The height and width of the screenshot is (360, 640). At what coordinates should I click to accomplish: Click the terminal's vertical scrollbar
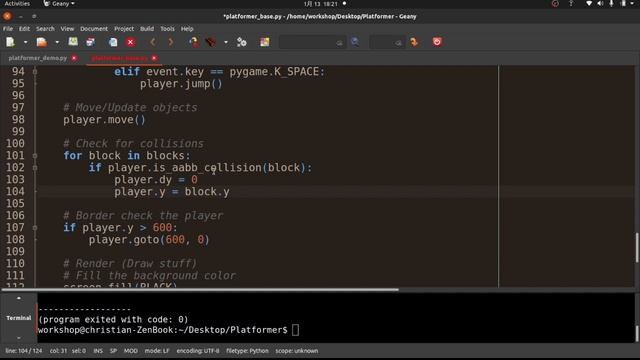tap(637, 334)
